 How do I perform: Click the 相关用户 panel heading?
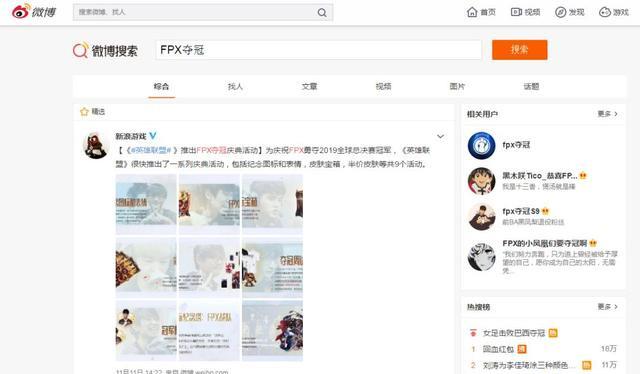coord(482,114)
